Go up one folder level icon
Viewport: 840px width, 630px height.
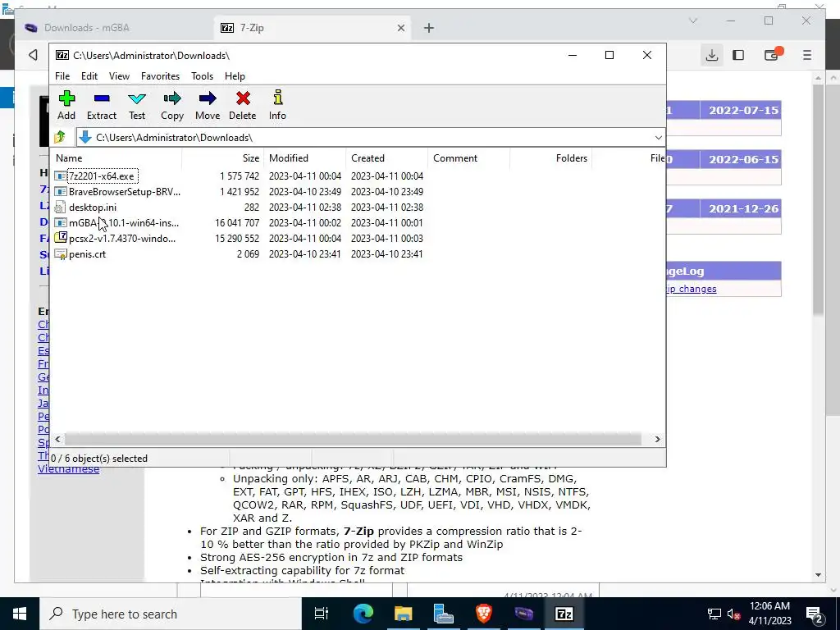(x=60, y=138)
